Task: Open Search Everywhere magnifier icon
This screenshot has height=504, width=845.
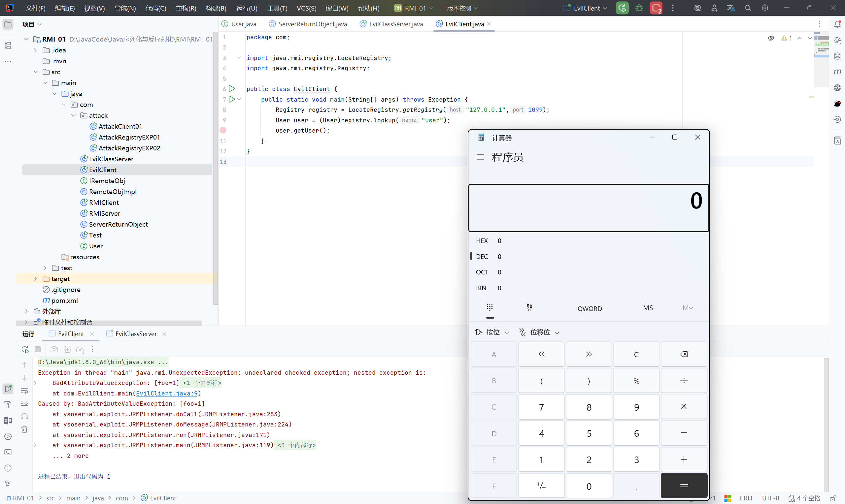Action: tap(748, 8)
